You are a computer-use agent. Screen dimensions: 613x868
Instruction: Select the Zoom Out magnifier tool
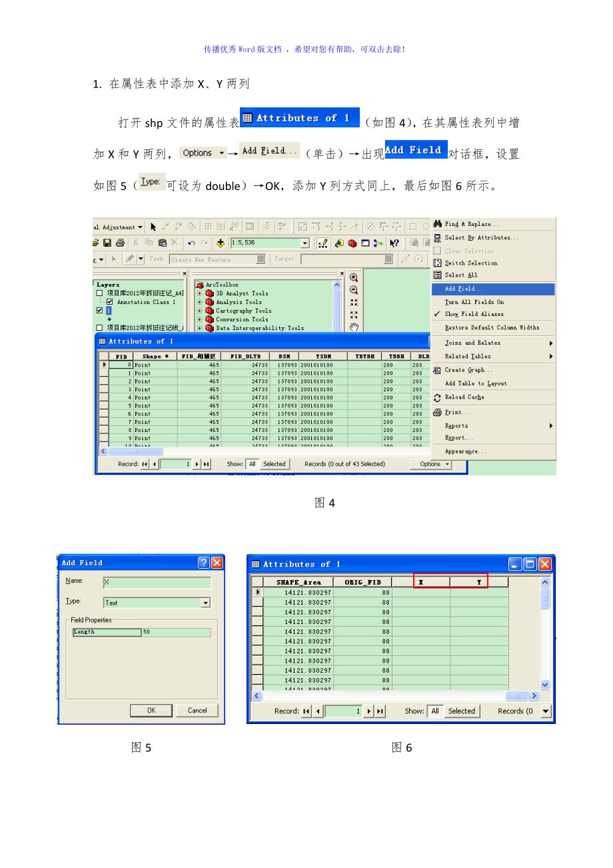[354, 290]
